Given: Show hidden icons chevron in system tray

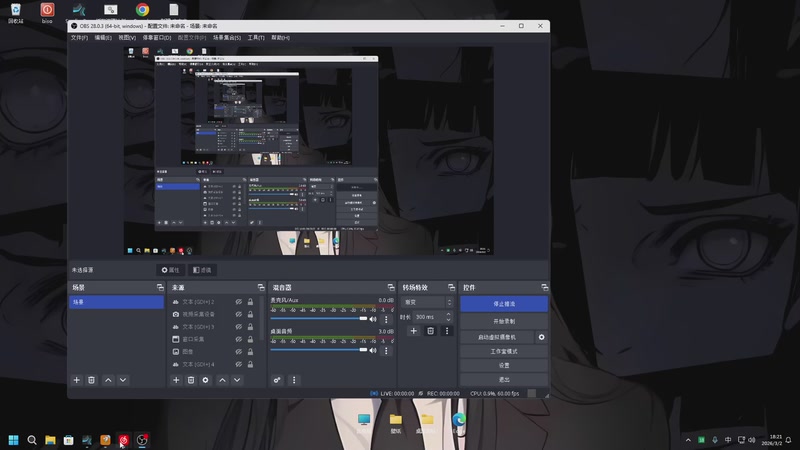Looking at the screenshot, I should (688, 440).
